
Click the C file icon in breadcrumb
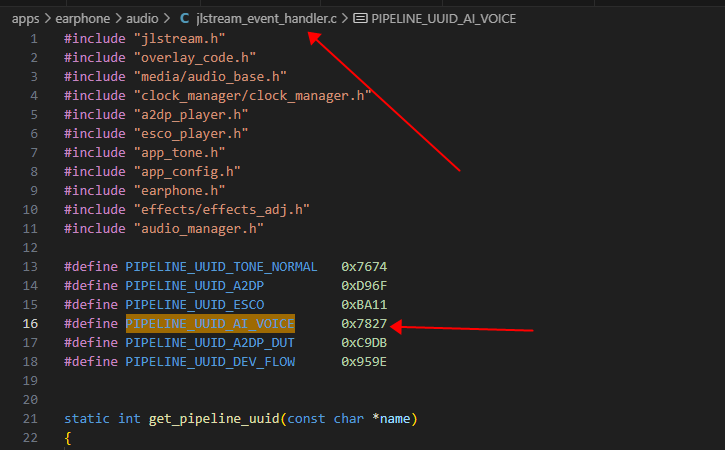(184, 18)
